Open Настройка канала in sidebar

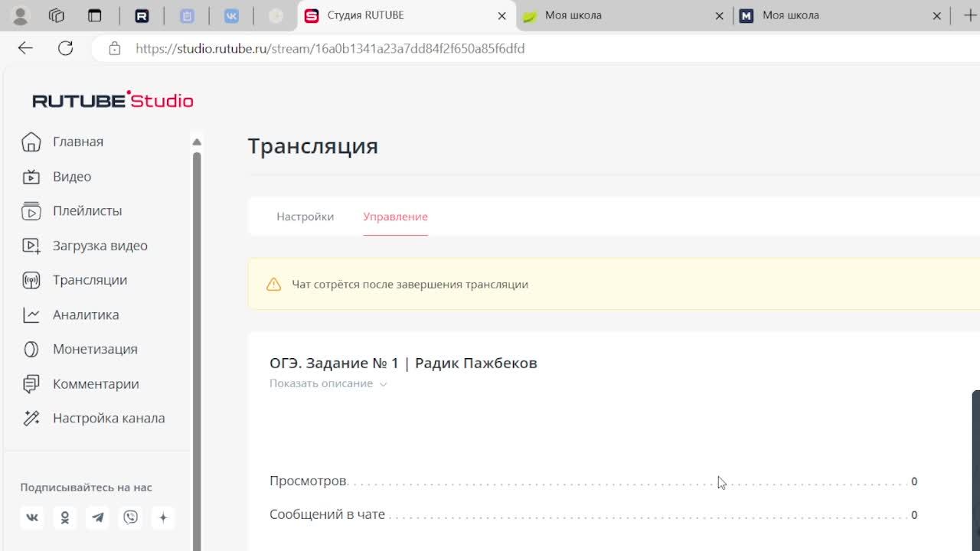(x=108, y=419)
